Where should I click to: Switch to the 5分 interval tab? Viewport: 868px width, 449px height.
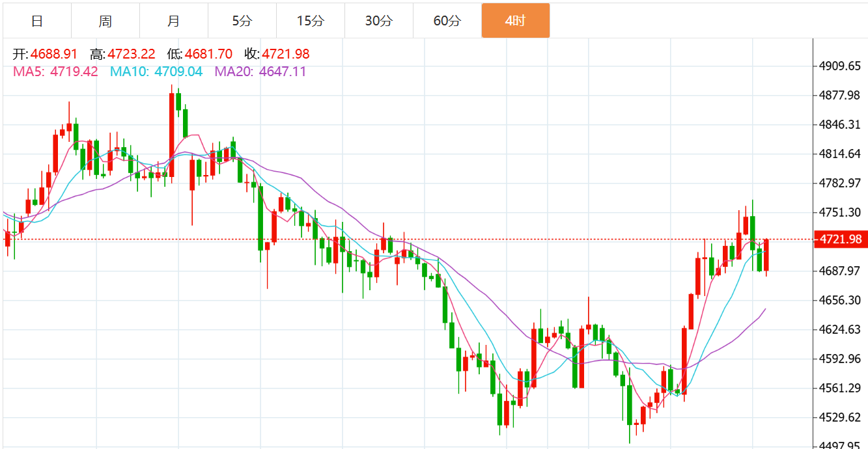242,21
